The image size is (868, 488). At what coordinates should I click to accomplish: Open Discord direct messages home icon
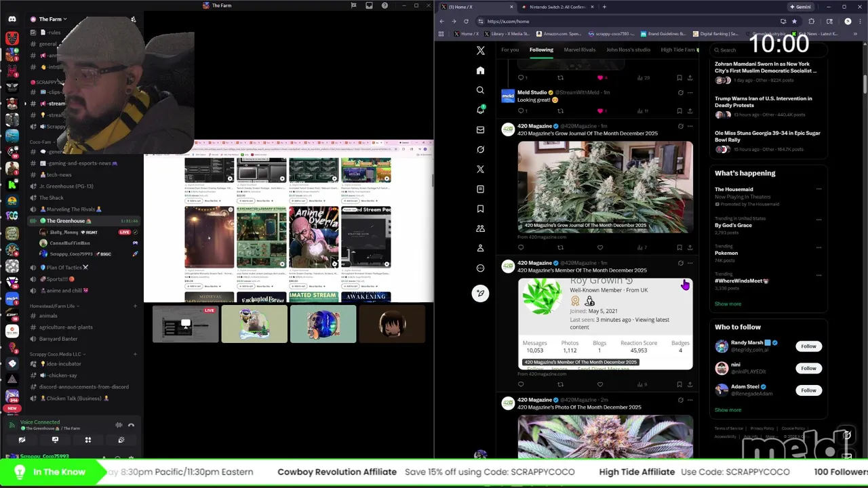12,19
